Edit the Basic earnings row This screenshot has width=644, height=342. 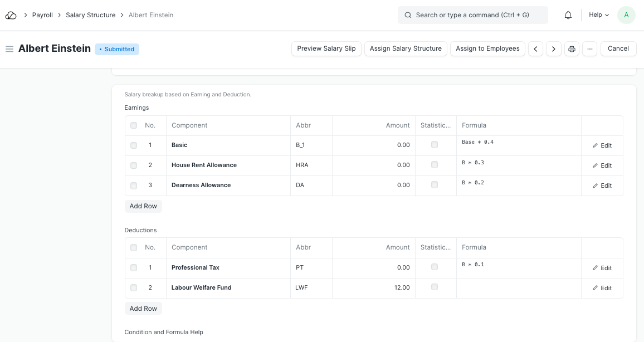coord(602,145)
